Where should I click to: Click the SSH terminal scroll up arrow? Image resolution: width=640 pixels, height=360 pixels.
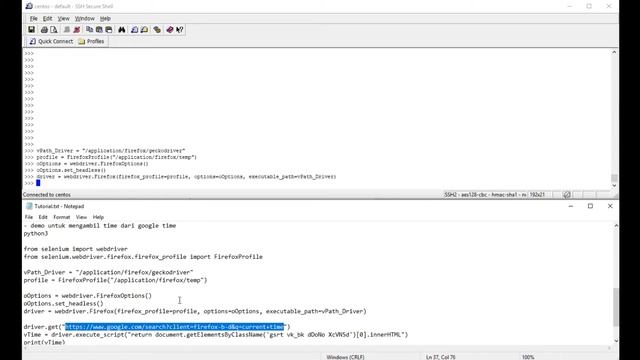click(614, 52)
